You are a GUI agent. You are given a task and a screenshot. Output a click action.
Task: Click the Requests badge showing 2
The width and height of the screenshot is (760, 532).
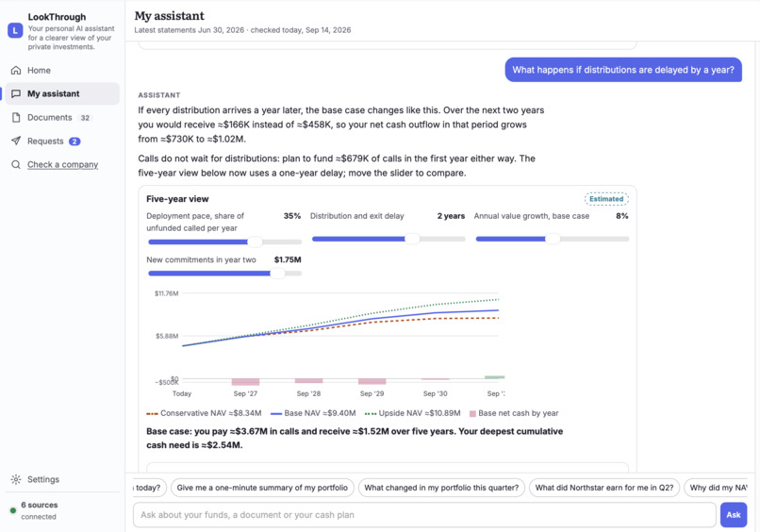74,141
